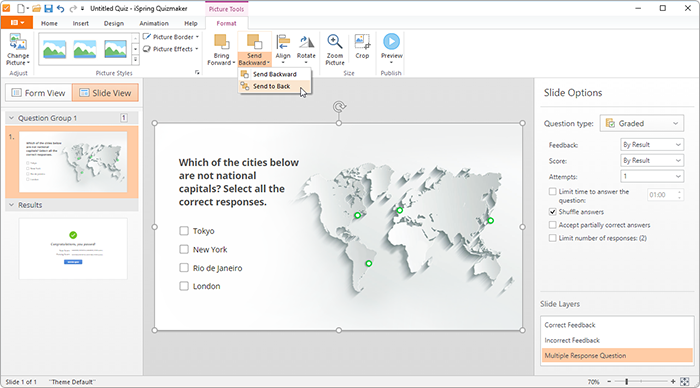
Task: Open the Insert ribbon tab
Action: pos(81,23)
